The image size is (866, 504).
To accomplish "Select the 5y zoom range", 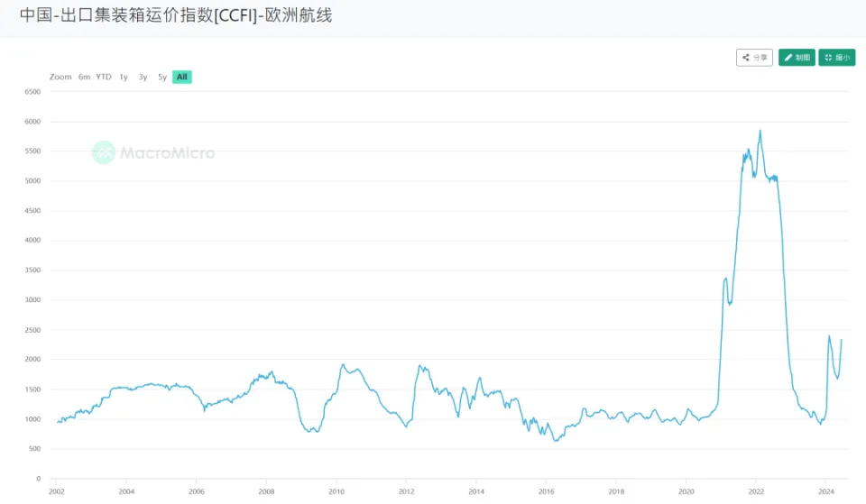I will pyautogui.click(x=162, y=78).
